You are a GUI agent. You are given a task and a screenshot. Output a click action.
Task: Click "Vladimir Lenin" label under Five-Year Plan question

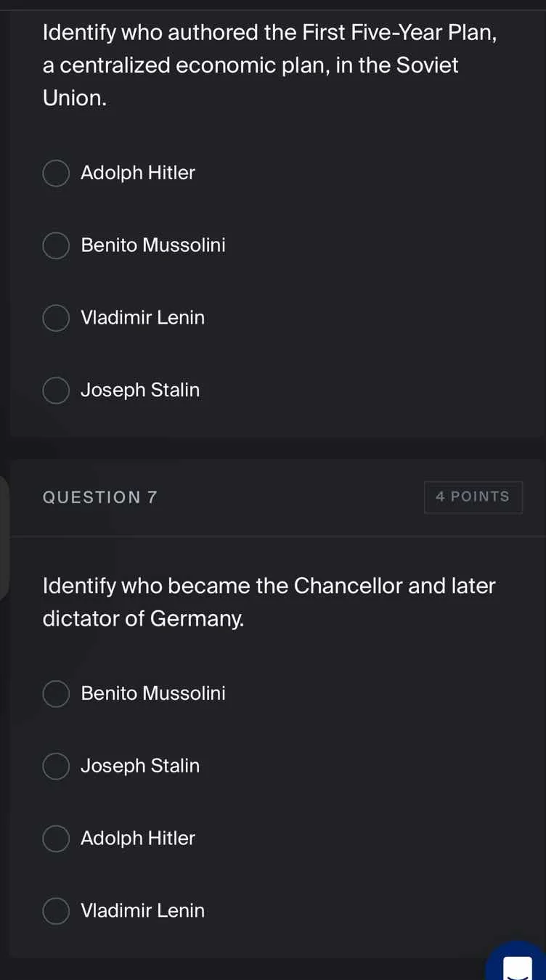click(143, 318)
